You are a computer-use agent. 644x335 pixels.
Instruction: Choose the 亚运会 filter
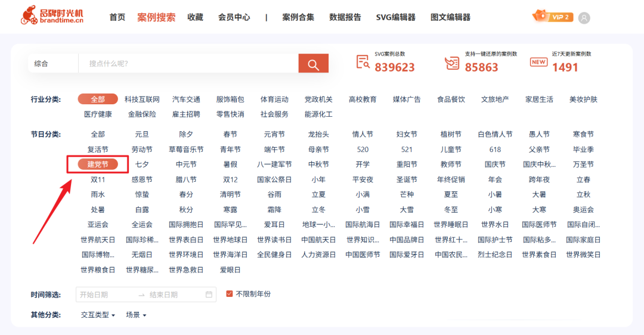tap(98, 225)
